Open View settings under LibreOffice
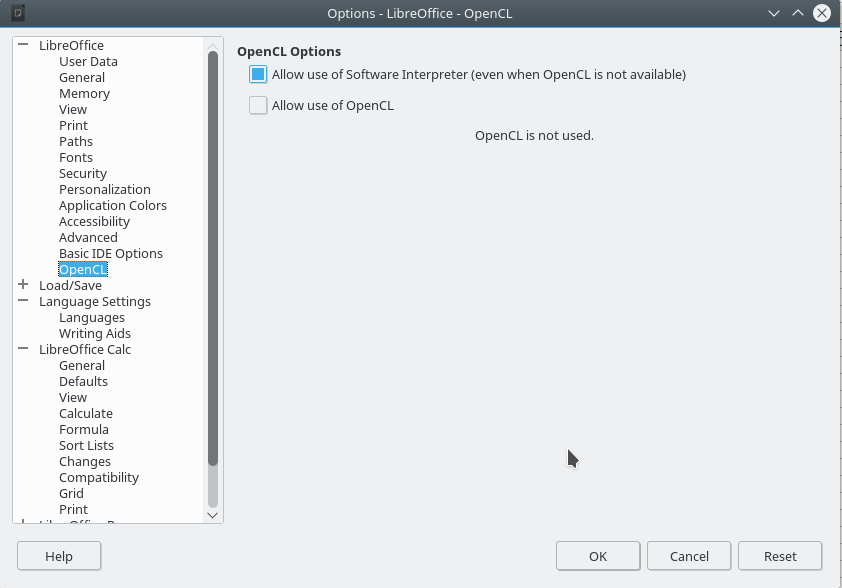842x588 pixels. [x=73, y=110]
